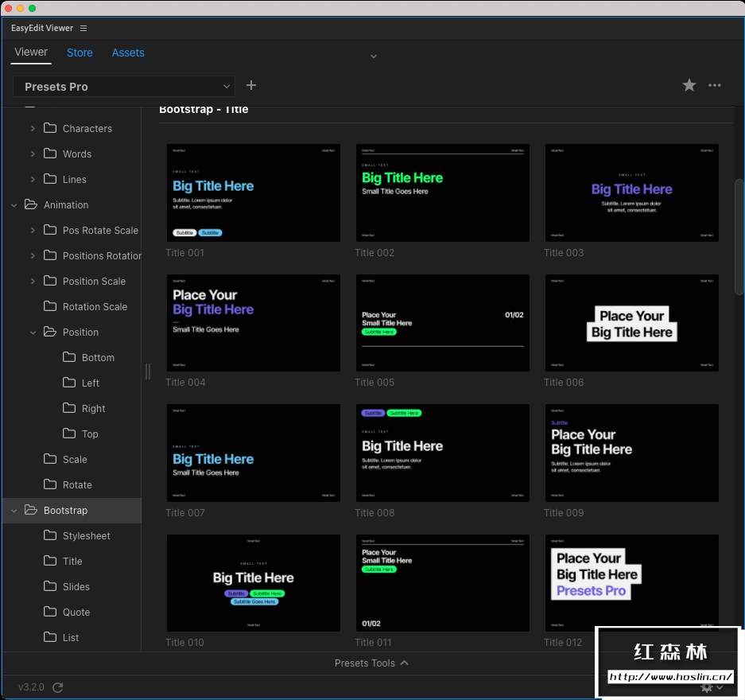Open the EasyEdit Viewer panel menu

83,29
